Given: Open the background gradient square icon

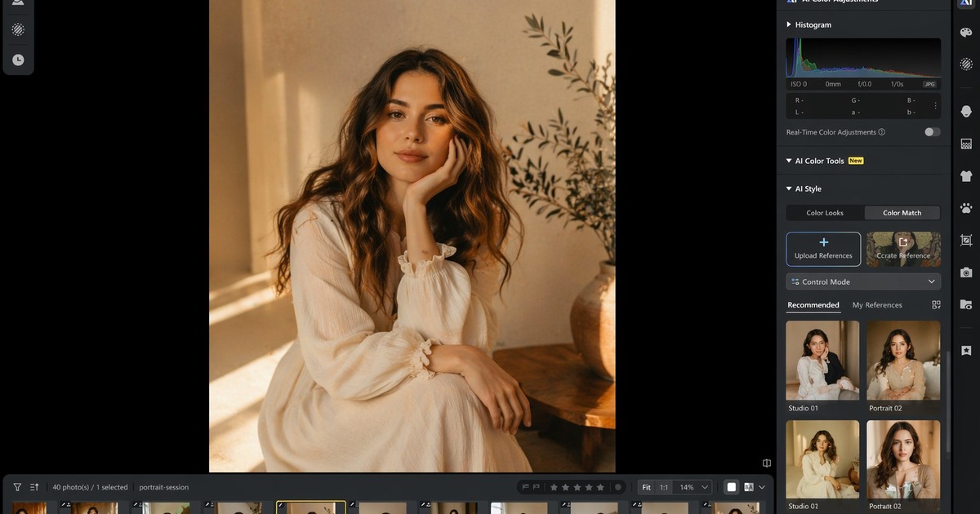Looking at the screenshot, I should (x=966, y=144).
